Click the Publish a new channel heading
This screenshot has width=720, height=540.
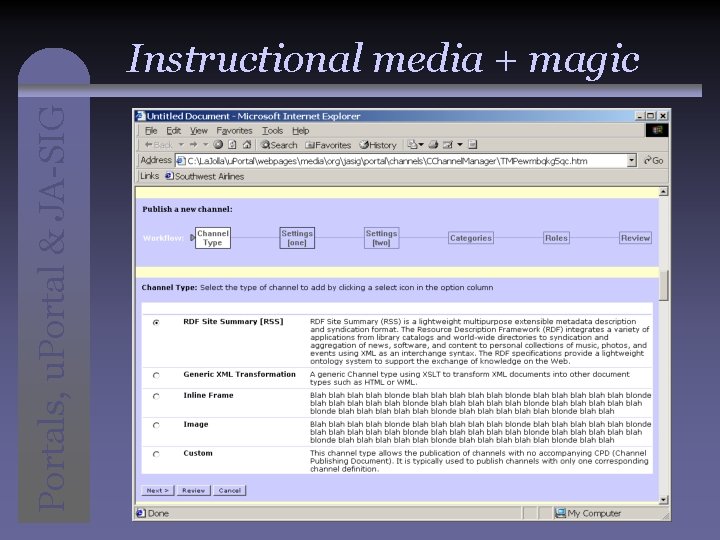[187, 209]
